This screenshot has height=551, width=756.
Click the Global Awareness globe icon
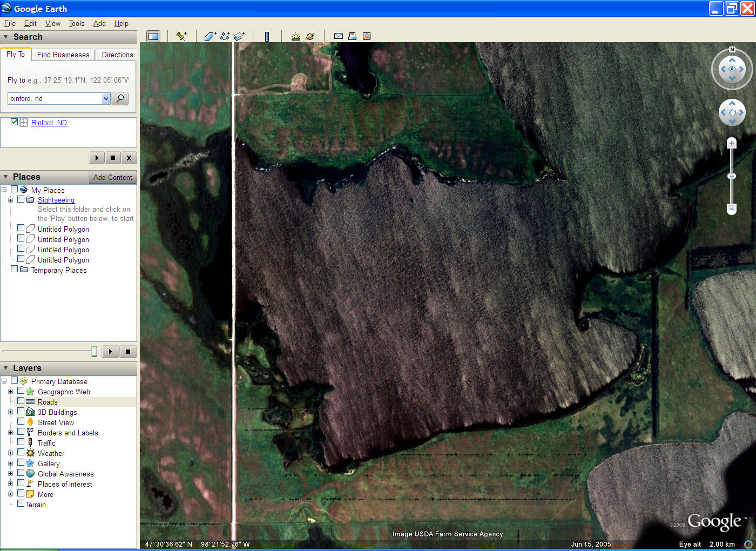coord(30,474)
